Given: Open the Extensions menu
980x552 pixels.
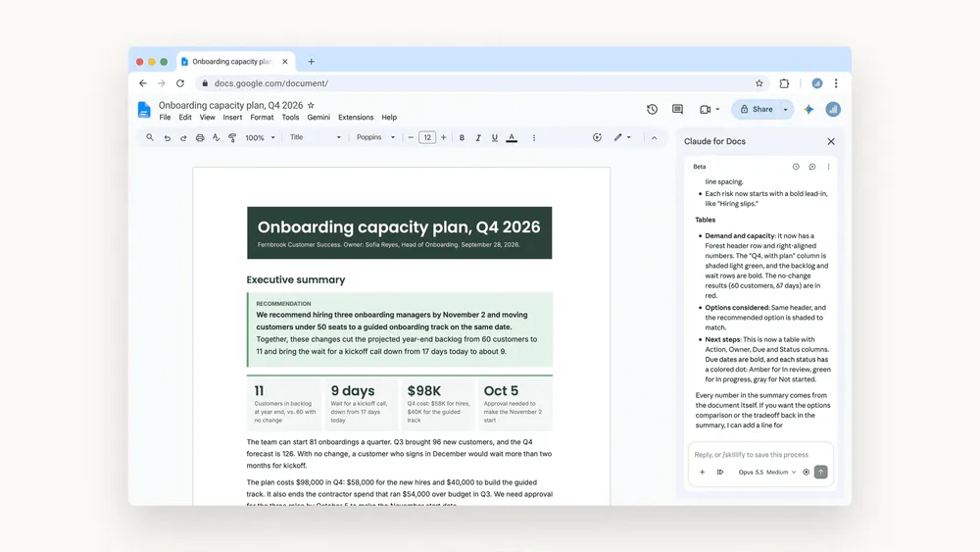Looking at the screenshot, I should point(356,118).
